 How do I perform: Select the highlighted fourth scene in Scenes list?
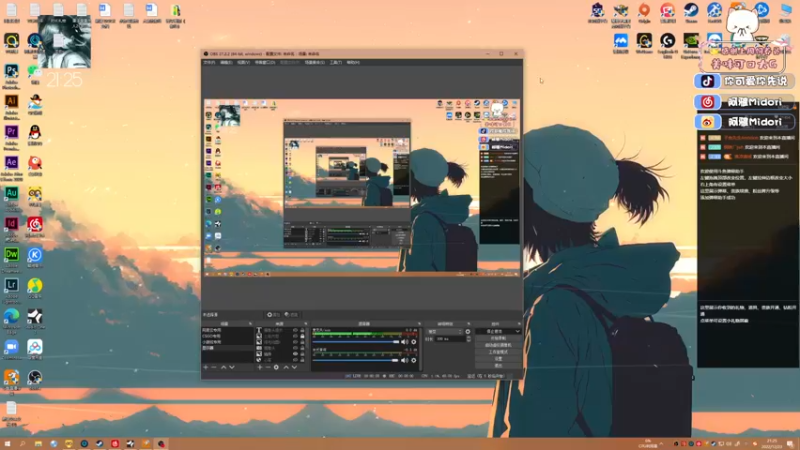227,348
